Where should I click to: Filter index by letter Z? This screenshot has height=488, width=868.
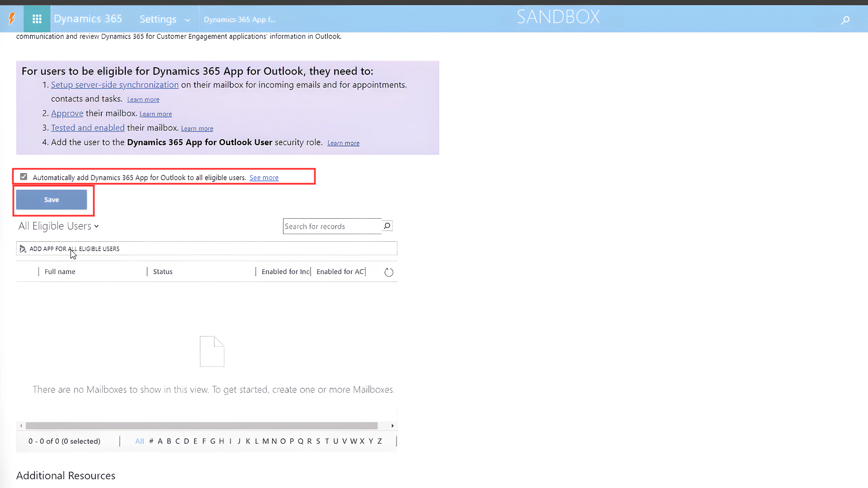(380, 441)
